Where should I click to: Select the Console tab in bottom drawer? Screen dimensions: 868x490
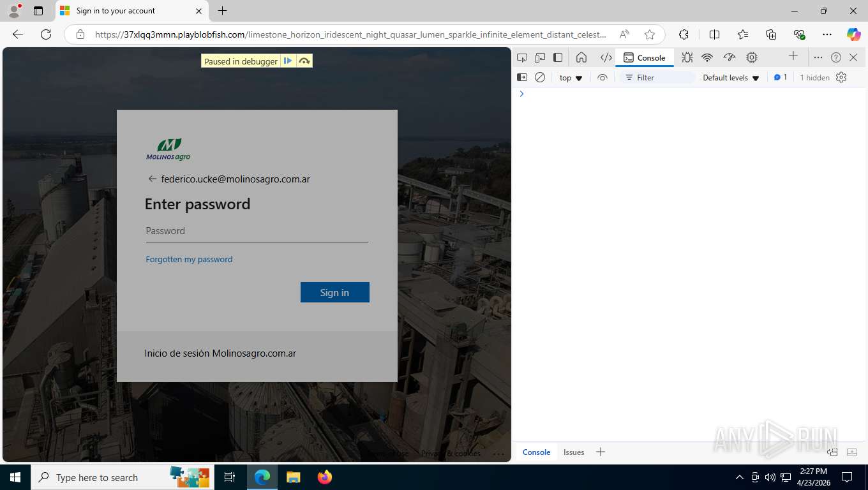pyautogui.click(x=536, y=452)
